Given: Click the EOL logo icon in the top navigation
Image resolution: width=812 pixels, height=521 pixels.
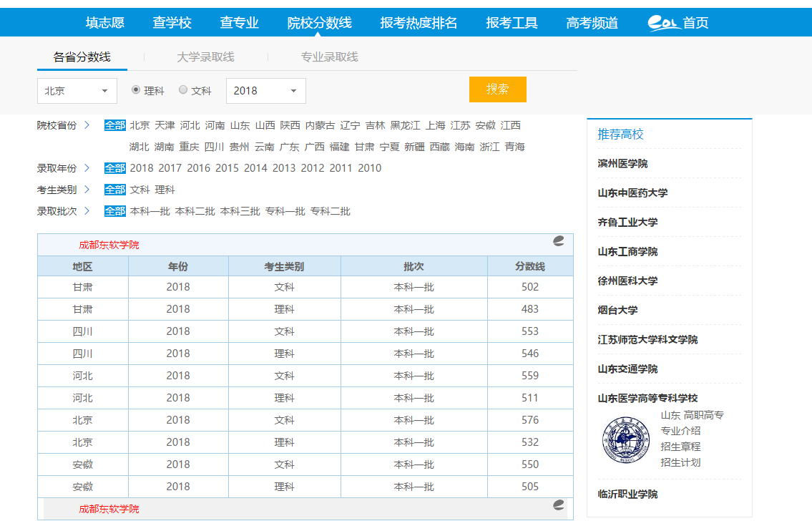Looking at the screenshot, I should click(663, 23).
